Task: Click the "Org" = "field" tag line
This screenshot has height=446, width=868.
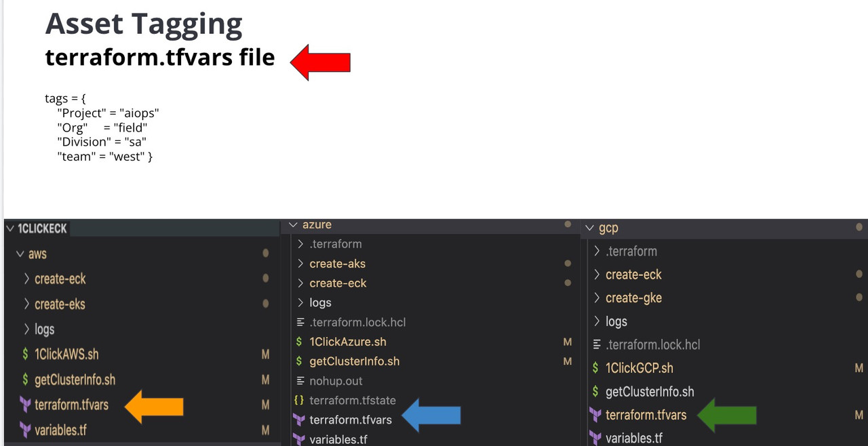Action: click(102, 127)
